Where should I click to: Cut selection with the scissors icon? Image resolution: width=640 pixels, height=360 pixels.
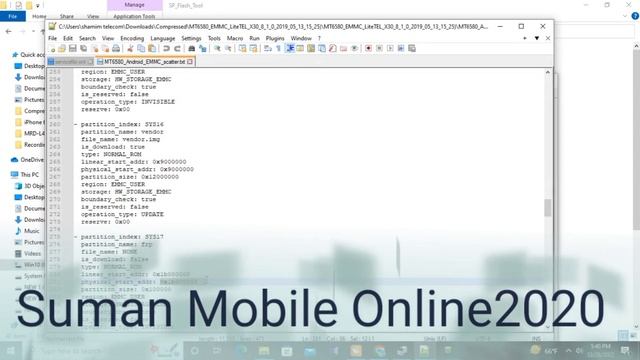(130, 49)
